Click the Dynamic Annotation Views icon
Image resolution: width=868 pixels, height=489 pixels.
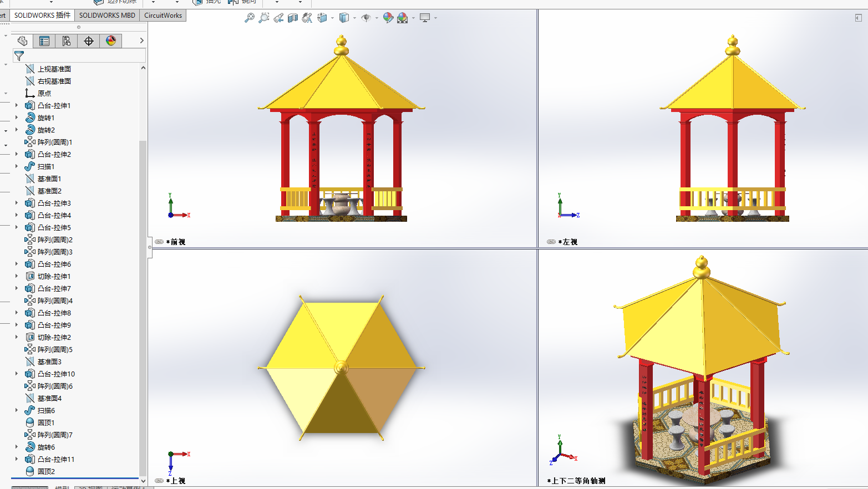(x=307, y=18)
